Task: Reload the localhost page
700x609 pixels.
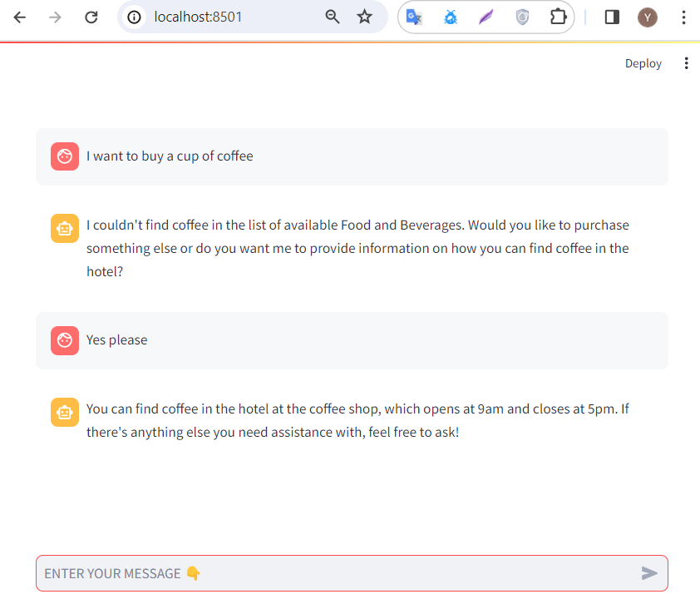Action: [92, 17]
